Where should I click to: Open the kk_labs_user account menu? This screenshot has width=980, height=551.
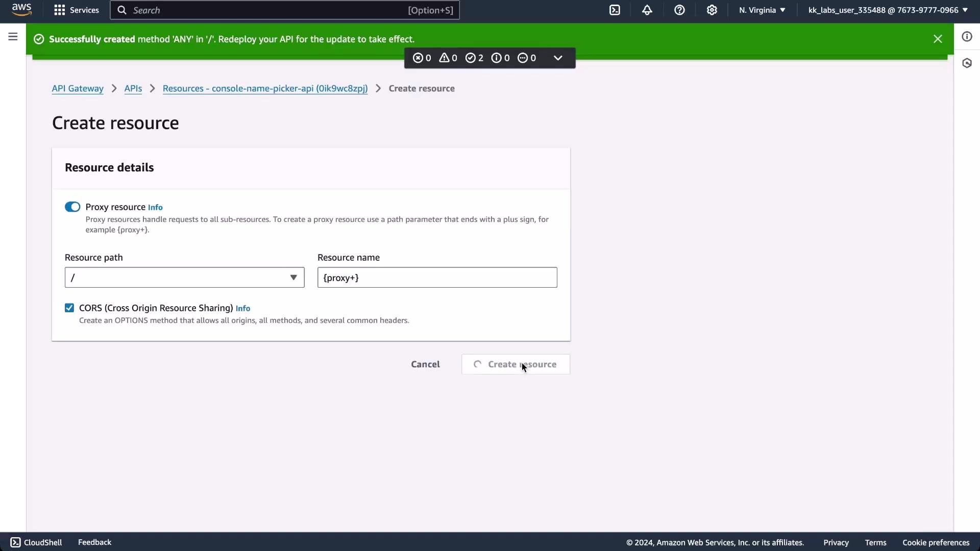coord(888,10)
